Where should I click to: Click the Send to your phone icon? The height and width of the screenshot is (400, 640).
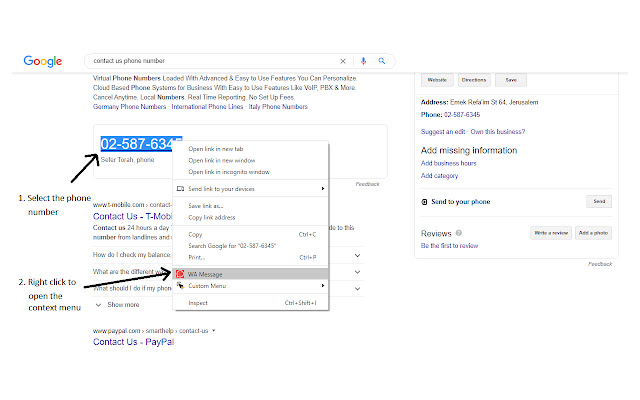[424, 202]
